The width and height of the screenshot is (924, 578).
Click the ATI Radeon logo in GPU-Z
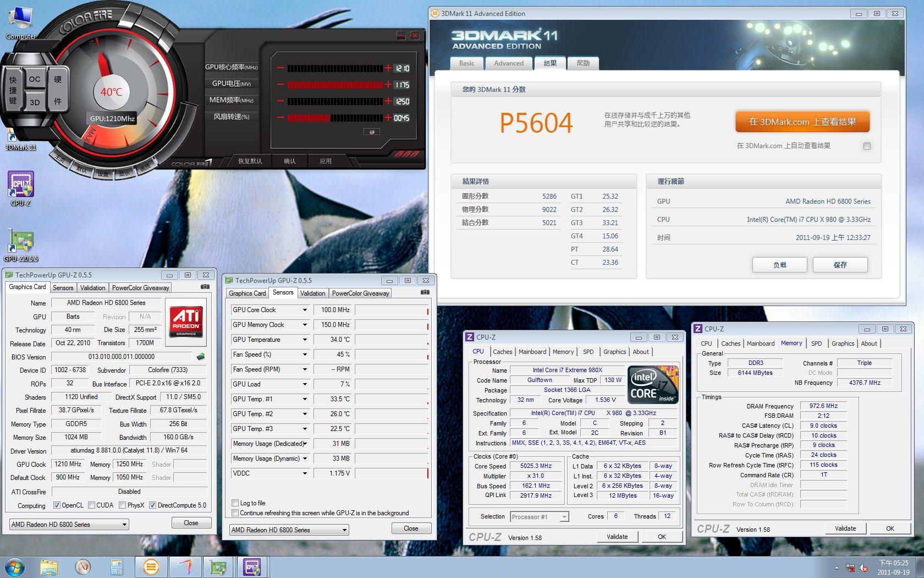186,322
